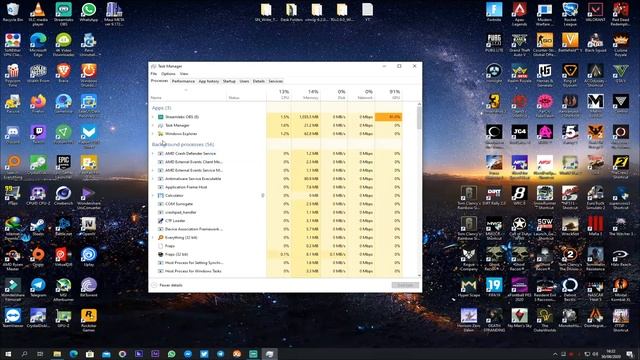Expand the Streamlabs OBS process group
The width and height of the screenshot is (640, 360).
pyautogui.click(x=153, y=117)
